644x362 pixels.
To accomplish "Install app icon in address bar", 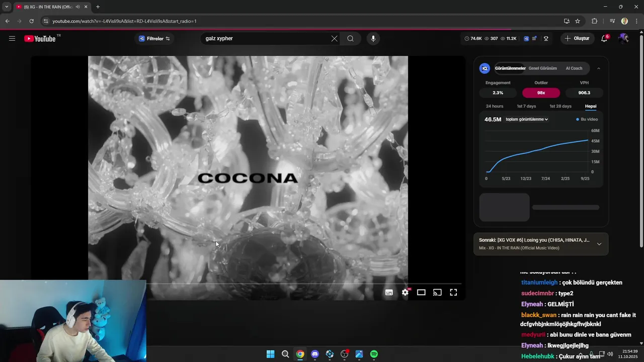I will [x=567, y=21].
